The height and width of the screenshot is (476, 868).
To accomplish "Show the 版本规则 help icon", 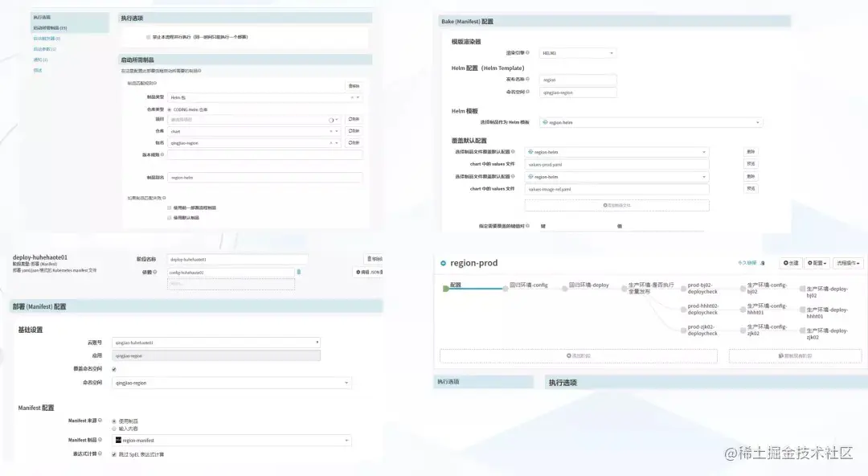I will click(x=162, y=154).
